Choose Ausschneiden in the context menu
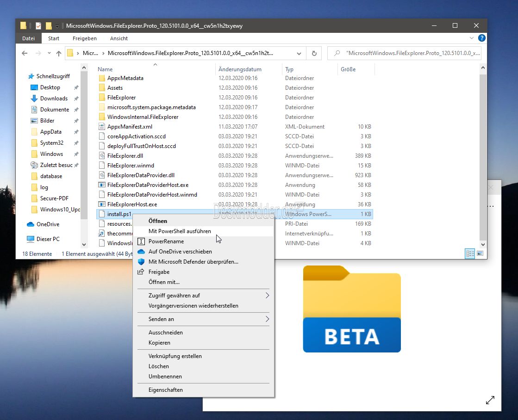 (204, 333)
